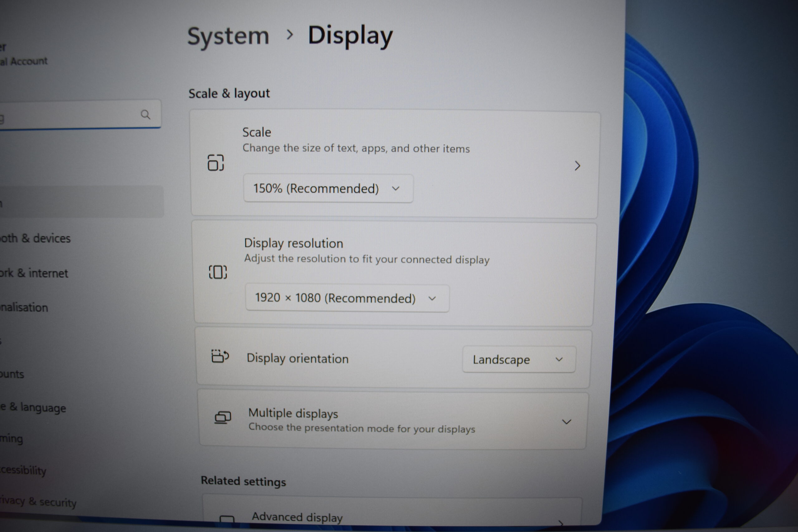Viewport: 798px width, 532px height.
Task: Click 'Adjust the resolution to fit' description
Action: (x=367, y=260)
